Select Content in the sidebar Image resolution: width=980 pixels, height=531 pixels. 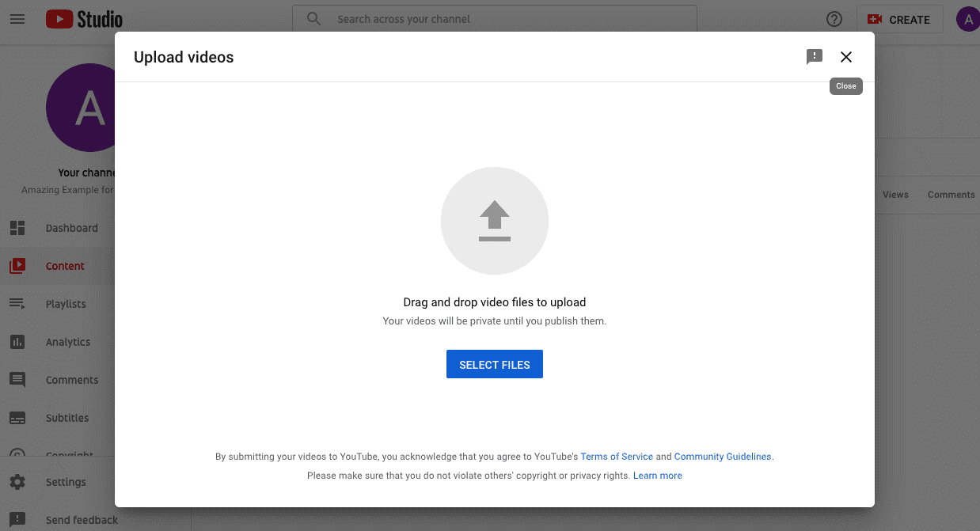65,266
